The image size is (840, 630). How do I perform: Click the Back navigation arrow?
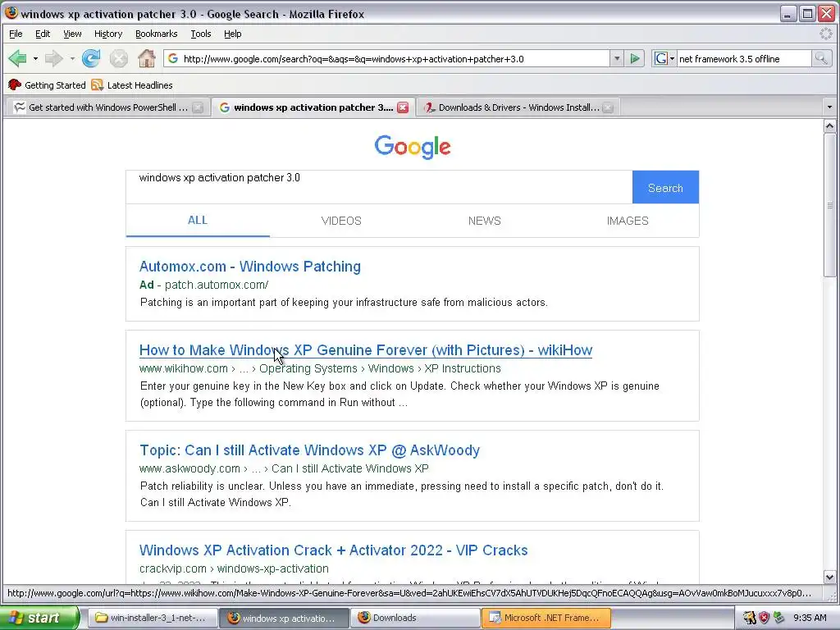18,58
